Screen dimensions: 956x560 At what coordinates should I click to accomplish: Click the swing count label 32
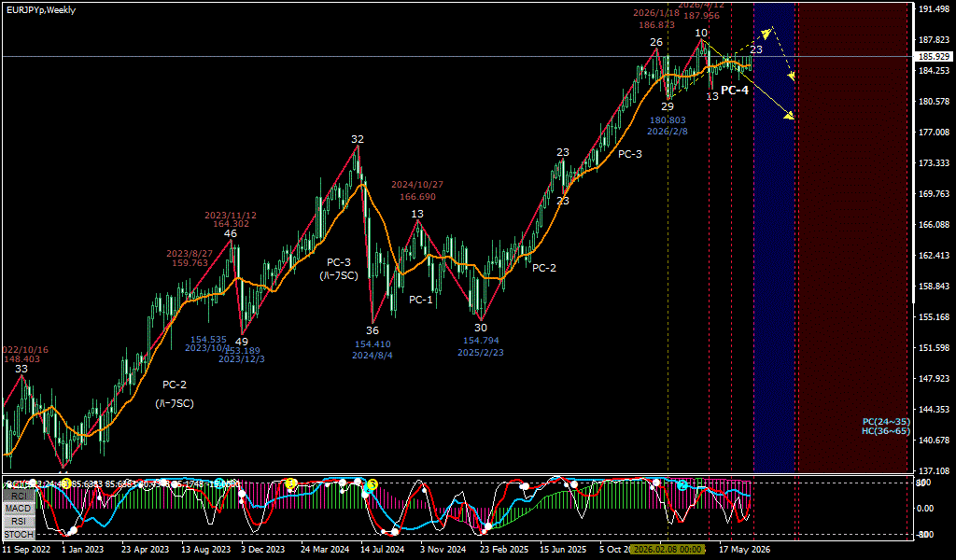pyautogui.click(x=358, y=139)
